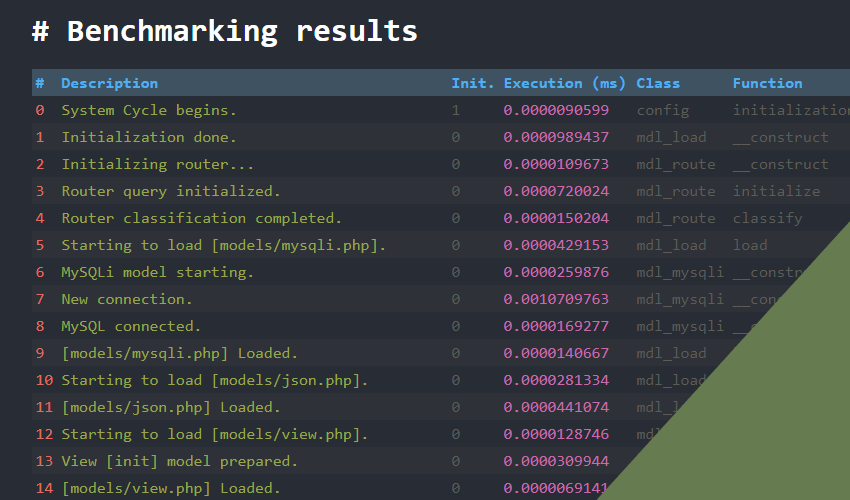Click execution value 0.0000441074
Screen dimensions: 850x500
(556, 407)
